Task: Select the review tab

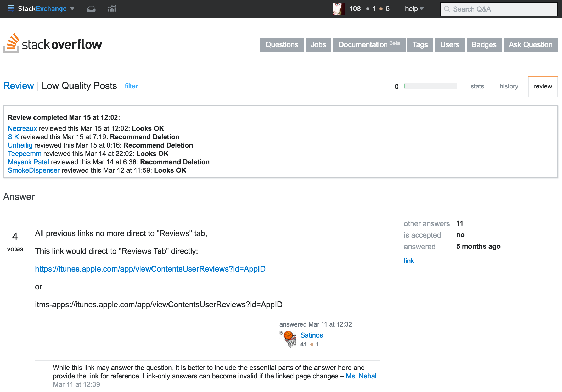Action: click(543, 86)
